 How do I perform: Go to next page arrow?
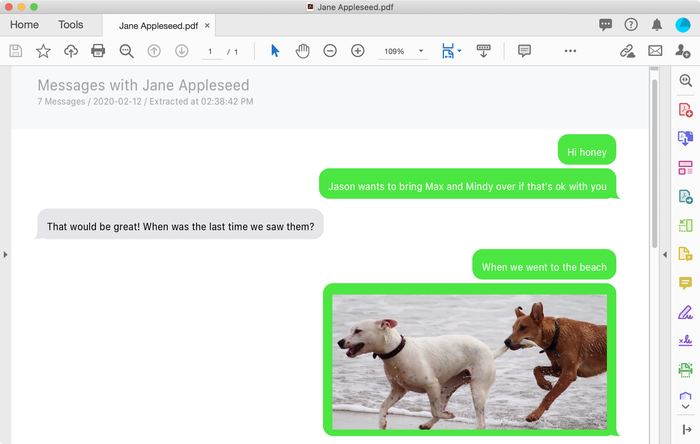[x=182, y=51]
